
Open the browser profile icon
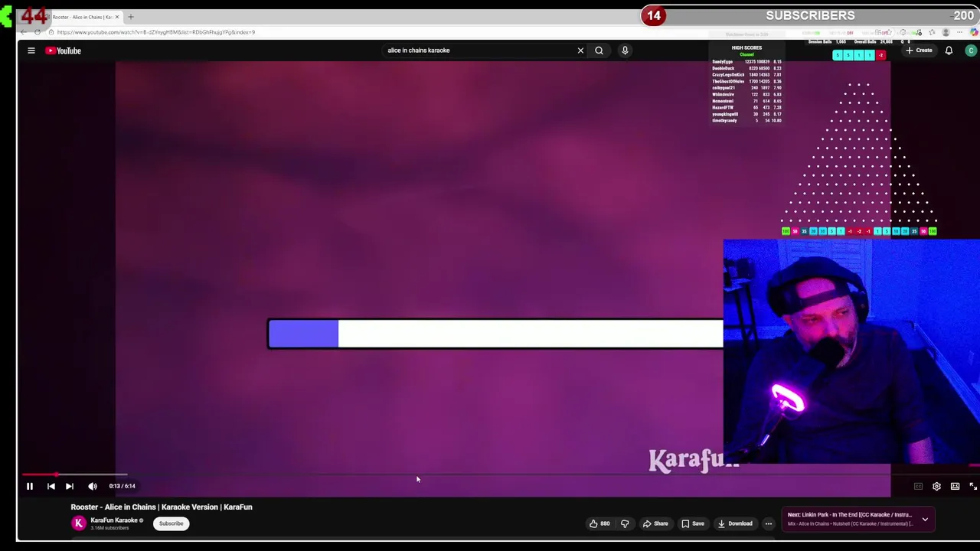[x=946, y=32]
